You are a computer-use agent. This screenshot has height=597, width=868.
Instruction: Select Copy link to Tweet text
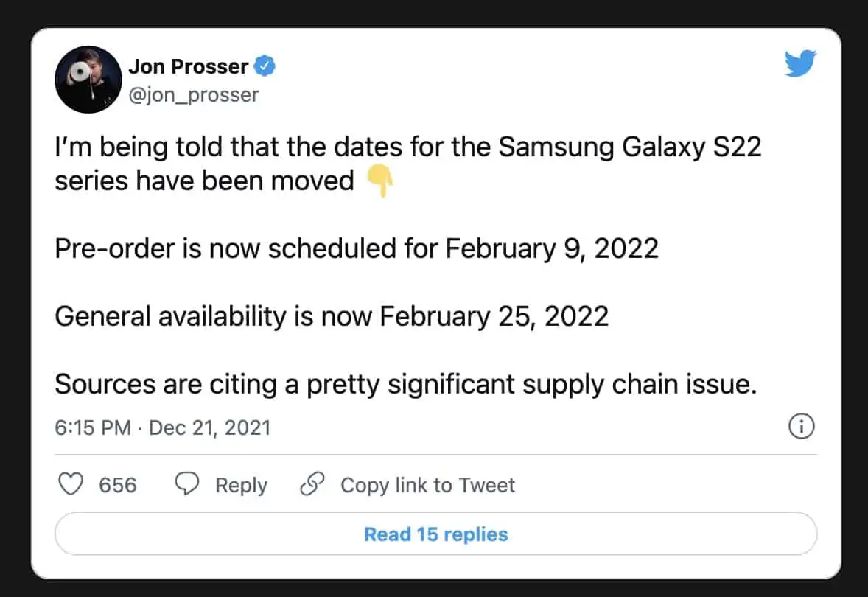427,485
